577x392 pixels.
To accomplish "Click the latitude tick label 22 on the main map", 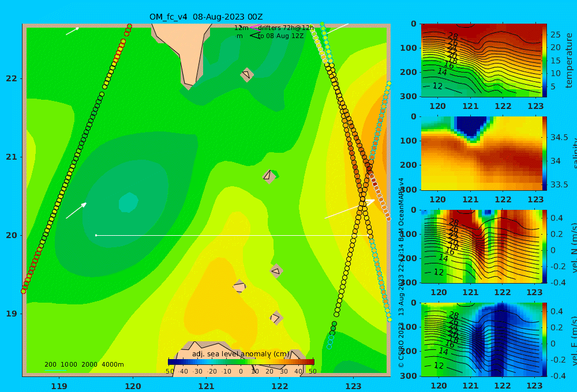I will coord(12,78).
